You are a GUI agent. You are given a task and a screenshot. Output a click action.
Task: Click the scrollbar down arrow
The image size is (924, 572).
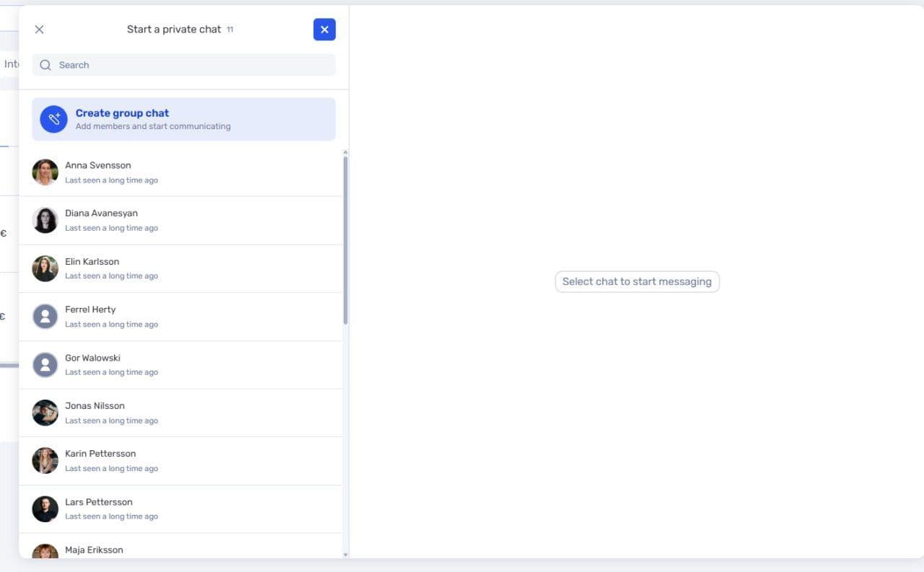(x=345, y=555)
